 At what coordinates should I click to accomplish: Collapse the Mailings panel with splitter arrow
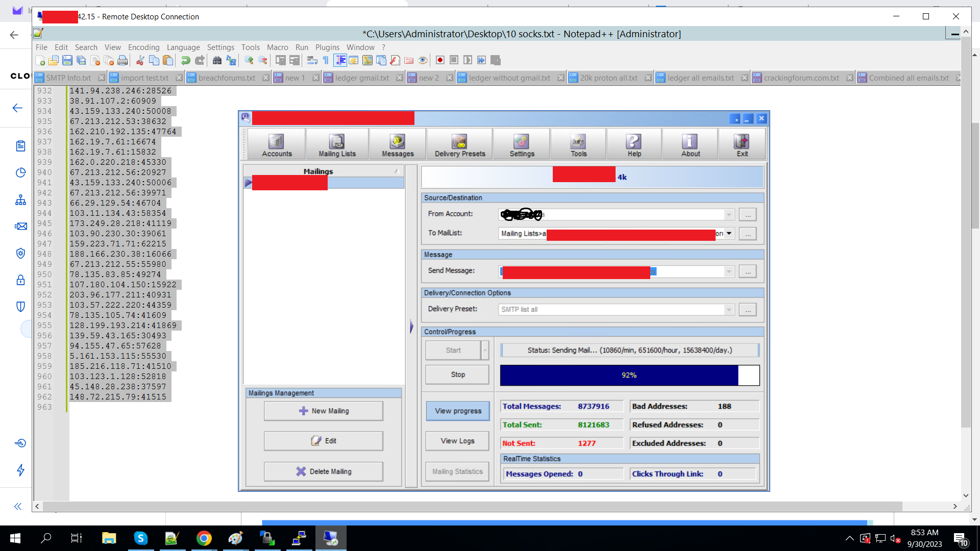point(411,327)
